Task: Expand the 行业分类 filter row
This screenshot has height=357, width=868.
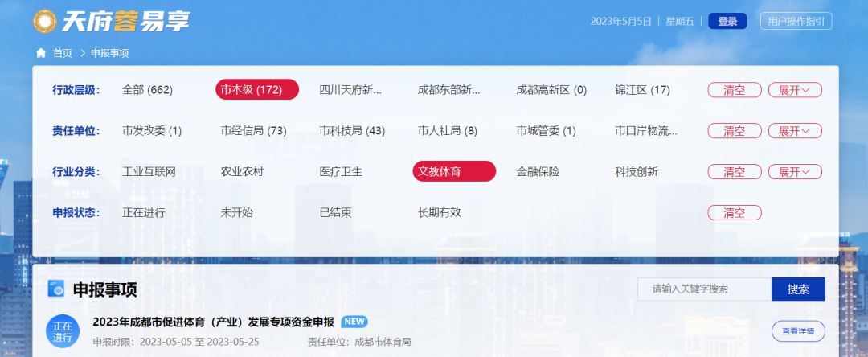Action: (794, 171)
